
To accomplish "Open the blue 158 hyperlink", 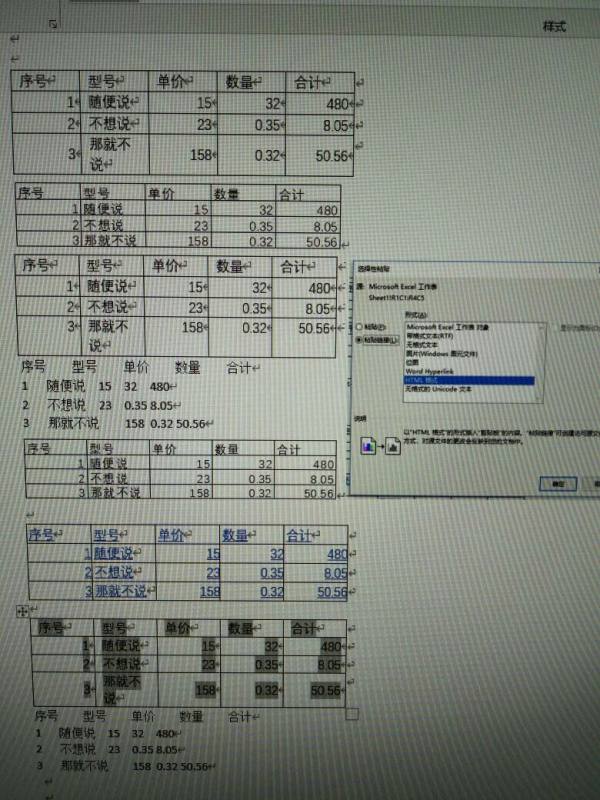I will click(x=210, y=592).
